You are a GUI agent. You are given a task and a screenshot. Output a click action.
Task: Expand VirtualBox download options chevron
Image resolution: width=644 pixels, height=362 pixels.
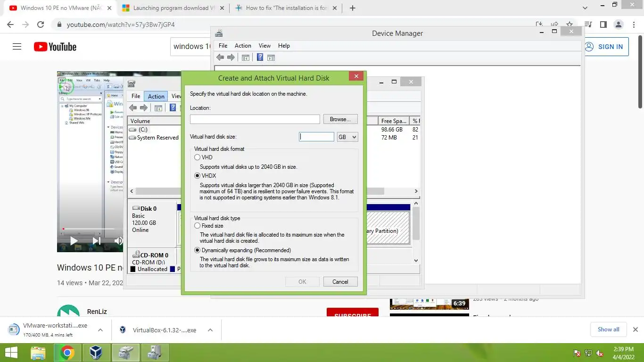(210, 330)
